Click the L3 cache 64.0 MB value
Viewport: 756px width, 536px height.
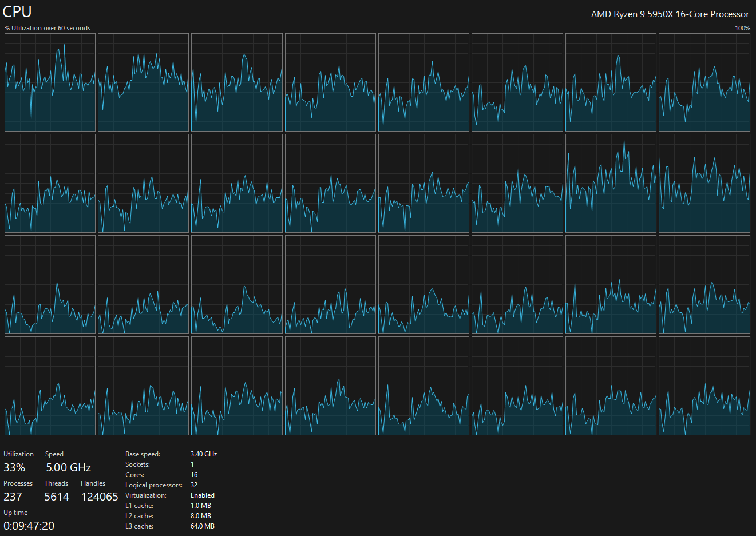(202, 526)
